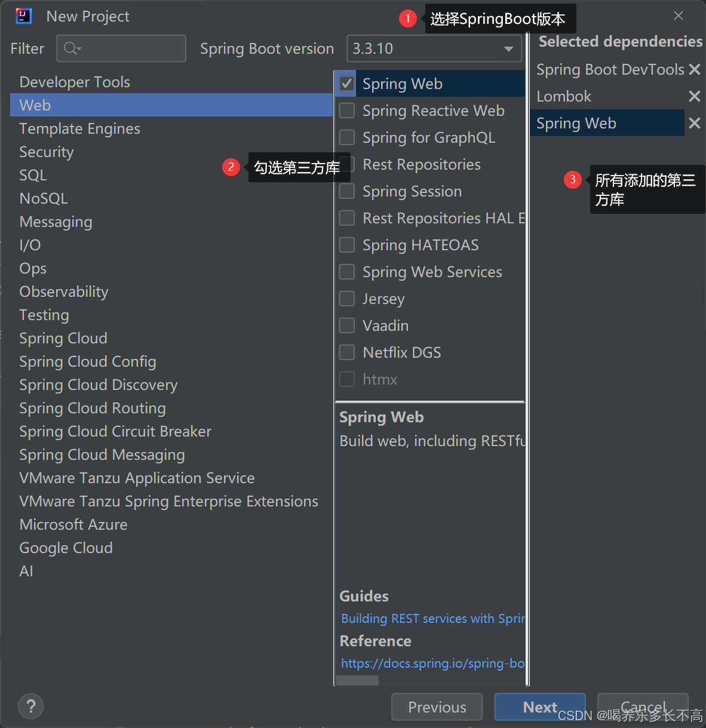Select the Observability category
The width and height of the screenshot is (706, 728).
171,291
